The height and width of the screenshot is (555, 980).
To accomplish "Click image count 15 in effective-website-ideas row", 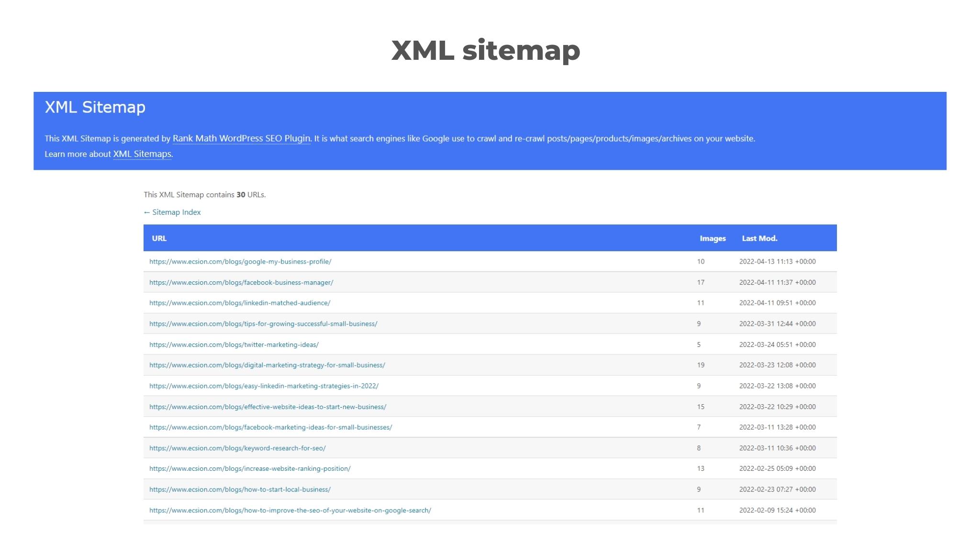I will [701, 407].
